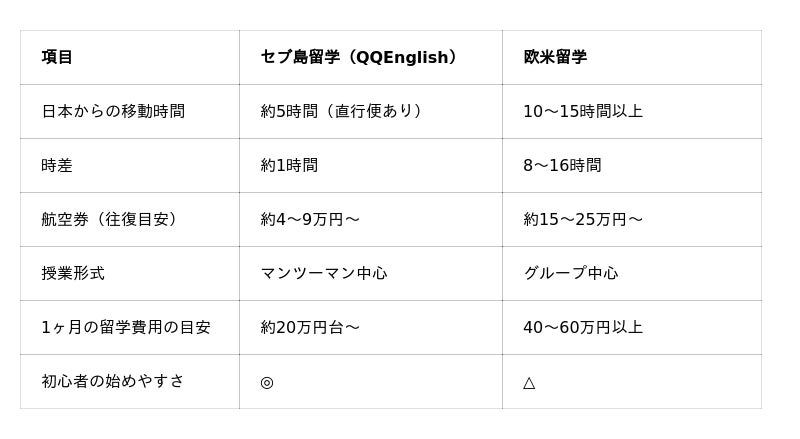The width and height of the screenshot is (800, 439).
Task: Select the 40〜60万円以上 cell
Action: pyautogui.click(x=583, y=327)
